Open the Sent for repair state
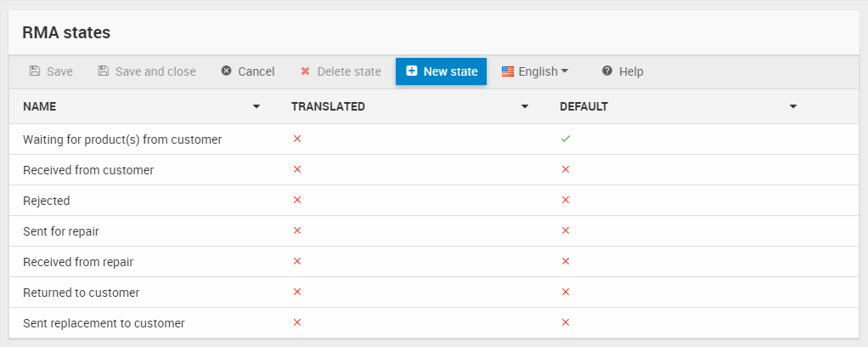This screenshot has height=347, width=868. tap(55, 231)
